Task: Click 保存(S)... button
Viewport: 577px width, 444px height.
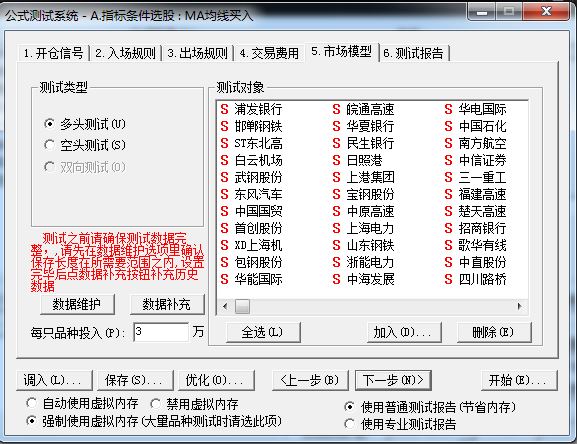Action: point(135,380)
